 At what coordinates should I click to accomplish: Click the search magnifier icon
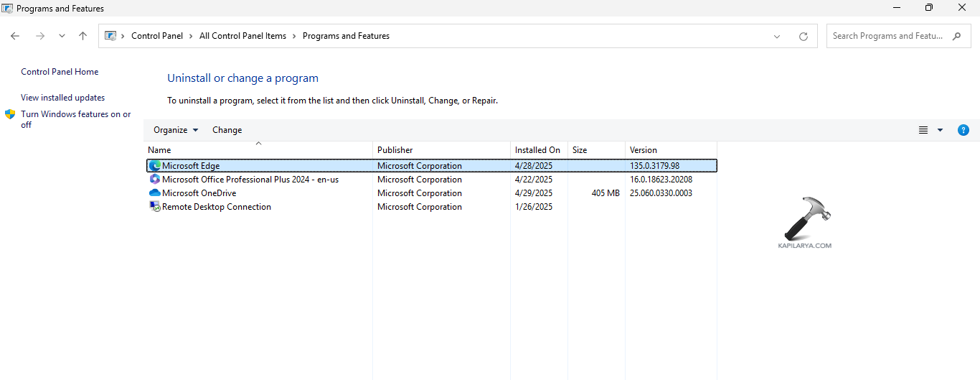(x=956, y=36)
